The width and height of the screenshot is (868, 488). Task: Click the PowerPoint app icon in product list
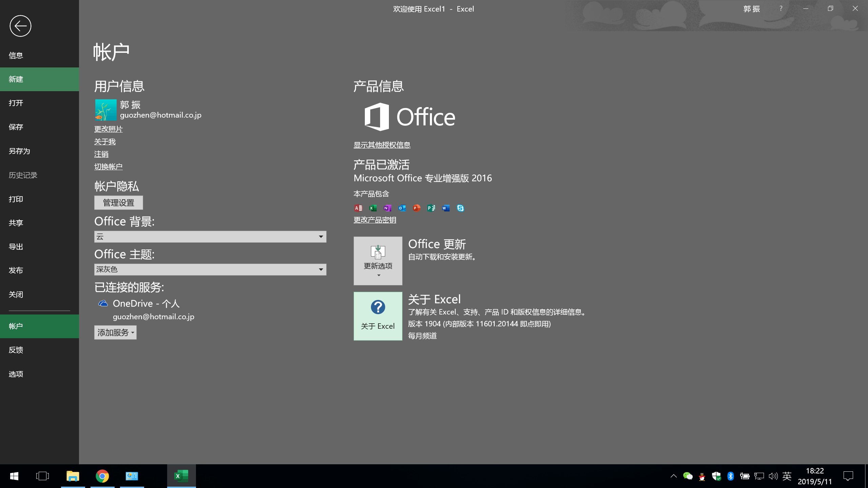pos(417,208)
